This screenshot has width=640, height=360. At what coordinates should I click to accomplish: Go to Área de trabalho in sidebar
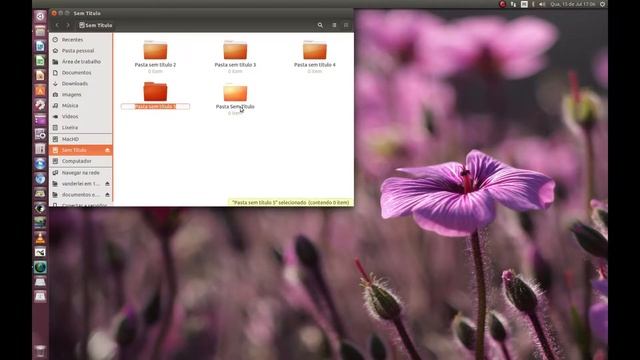point(80,62)
